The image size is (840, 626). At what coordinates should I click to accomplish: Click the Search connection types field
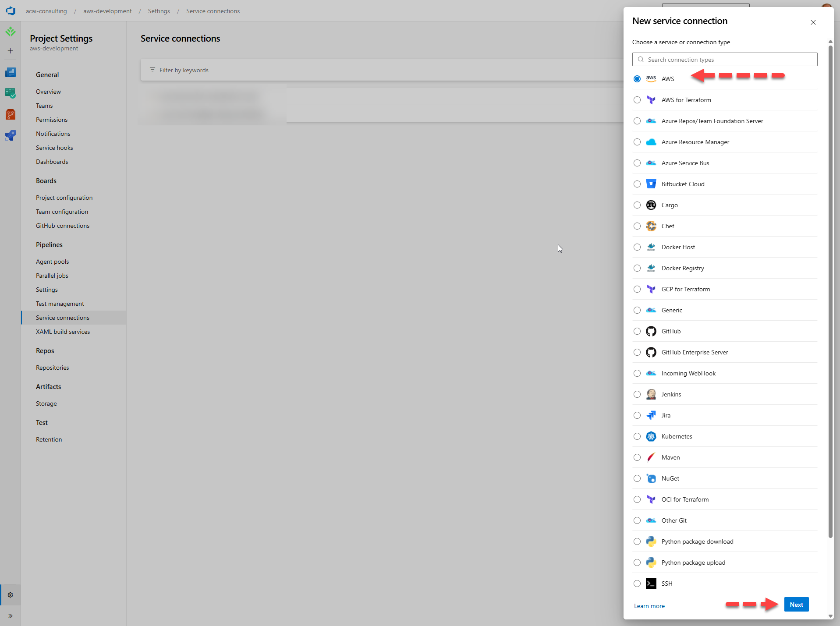(725, 60)
